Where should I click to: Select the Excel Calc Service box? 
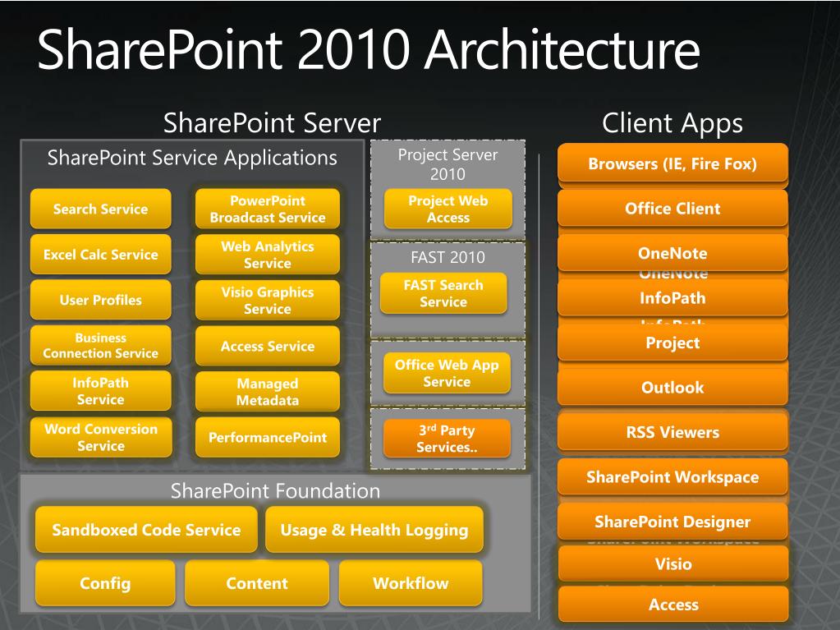click(101, 254)
